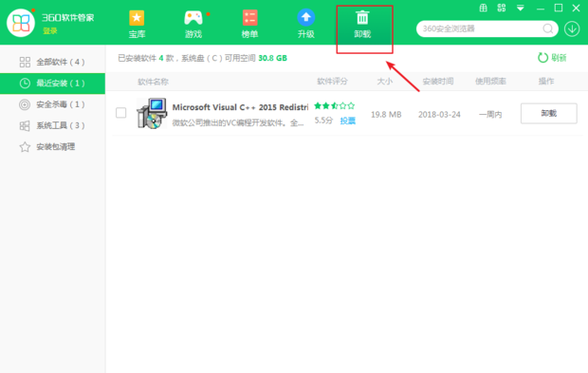588x373 pixels.
Task: Minimize the 360软件管家 window
Action: tap(541, 9)
